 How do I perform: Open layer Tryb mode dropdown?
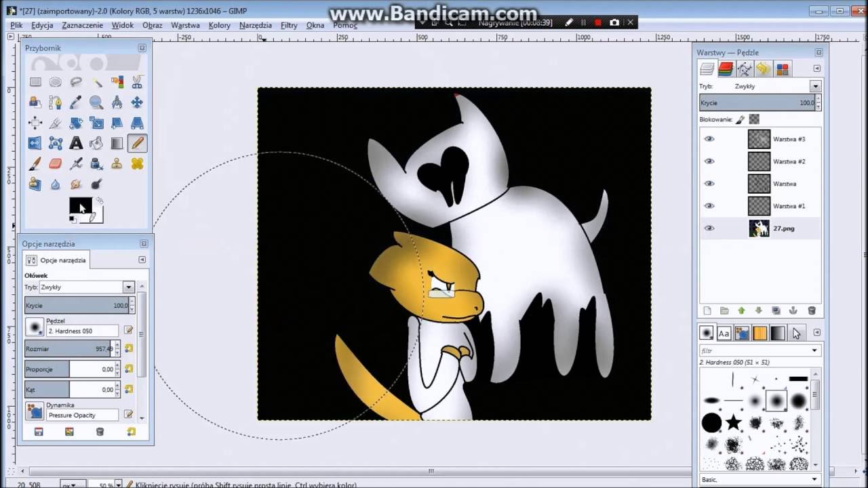pyautogui.click(x=815, y=86)
